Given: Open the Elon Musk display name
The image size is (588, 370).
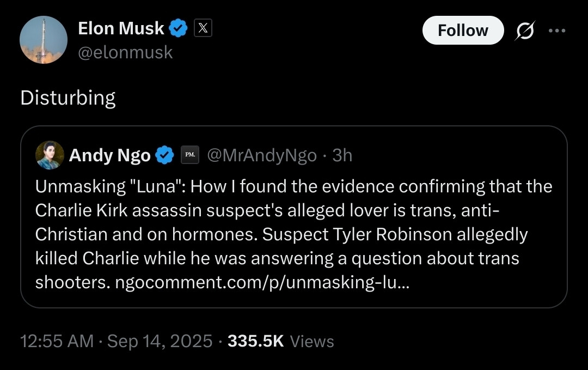Looking at the screenshot, I should point(121,29).
